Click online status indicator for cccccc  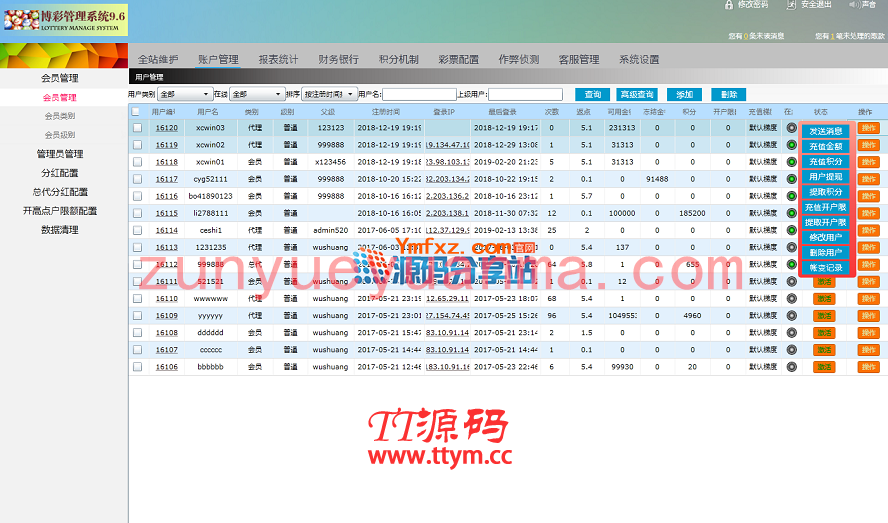tap(792, 350)
